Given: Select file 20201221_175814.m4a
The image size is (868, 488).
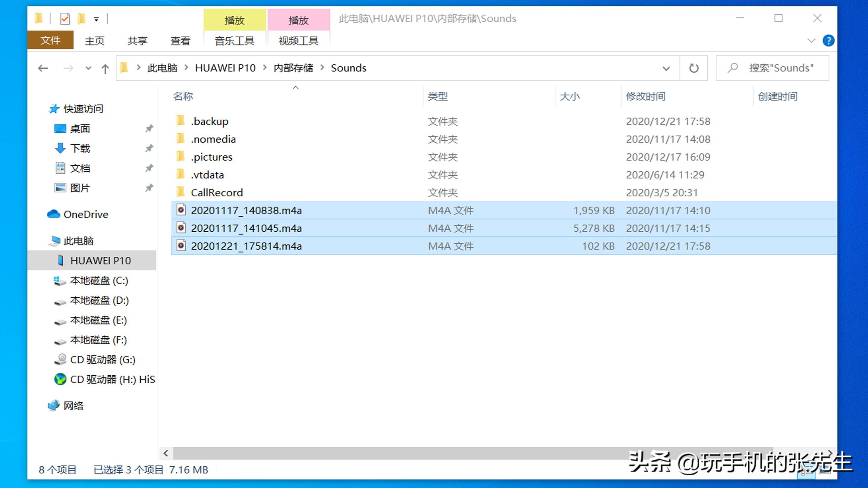Looking at the screenshot, I should [x=504, y=246].
